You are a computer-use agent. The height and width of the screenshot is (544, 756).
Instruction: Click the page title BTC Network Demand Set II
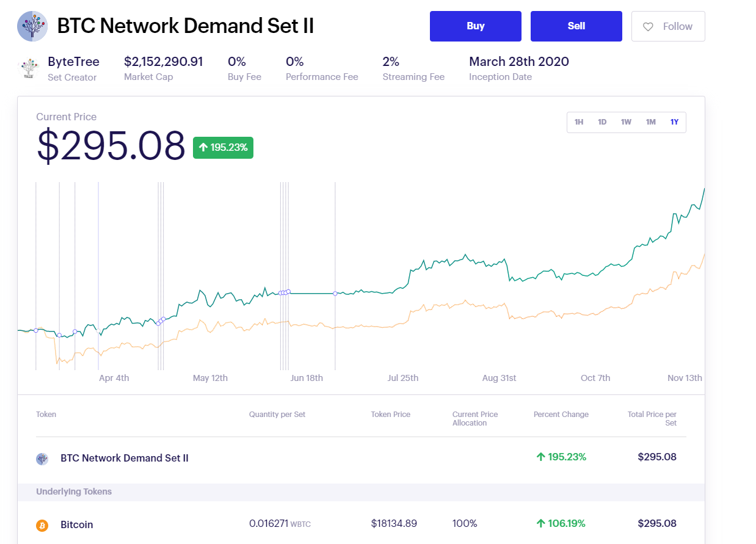[x=186, y=26]
